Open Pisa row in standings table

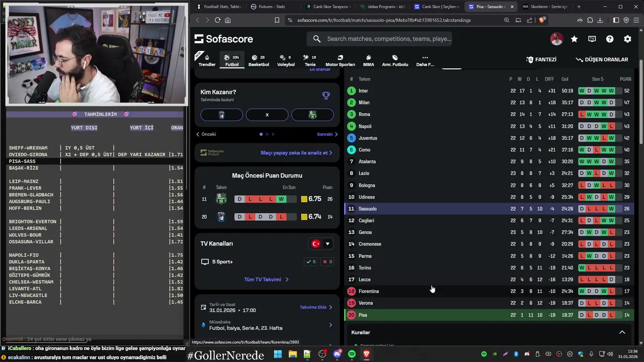tap(489, 315)
